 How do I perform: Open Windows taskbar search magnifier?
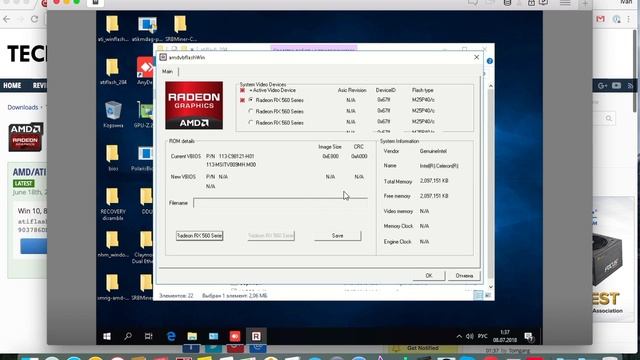pos(128,336)
